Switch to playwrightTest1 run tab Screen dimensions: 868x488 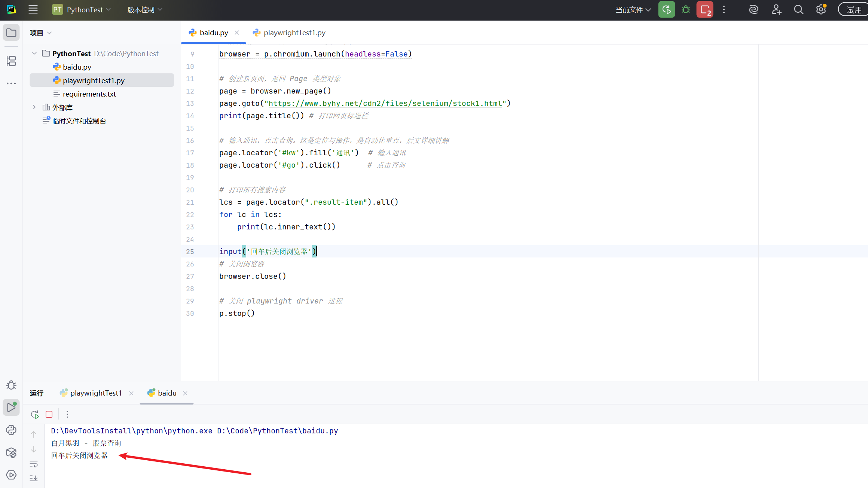click(96, 393)
